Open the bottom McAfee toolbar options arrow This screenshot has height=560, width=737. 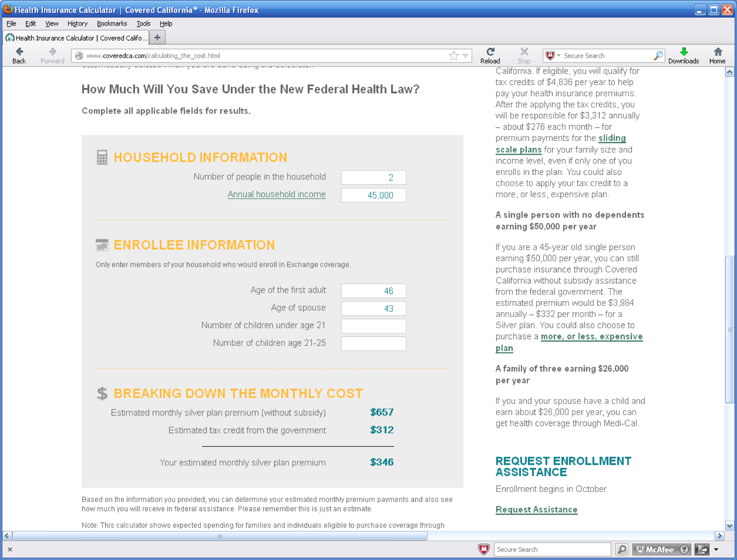pos(716,549)
